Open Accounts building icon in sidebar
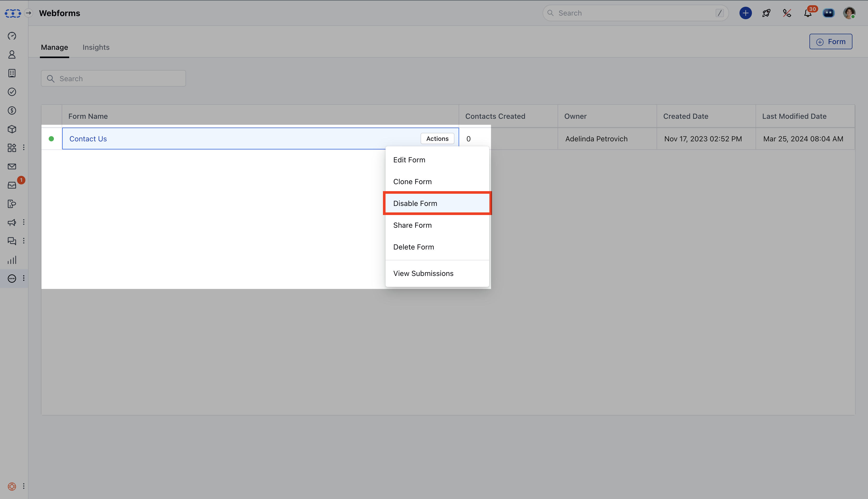868x499 pixels. (x=12, y=73)
